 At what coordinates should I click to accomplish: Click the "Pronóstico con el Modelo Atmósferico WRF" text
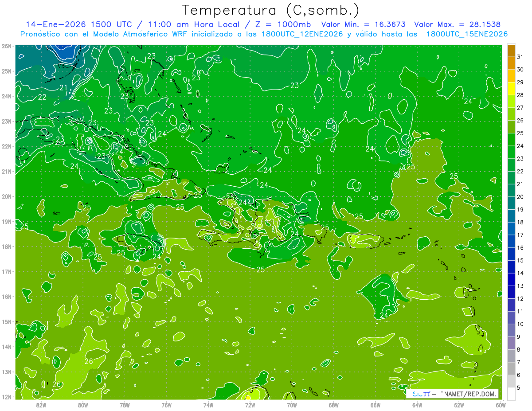(x=104, y=34)
